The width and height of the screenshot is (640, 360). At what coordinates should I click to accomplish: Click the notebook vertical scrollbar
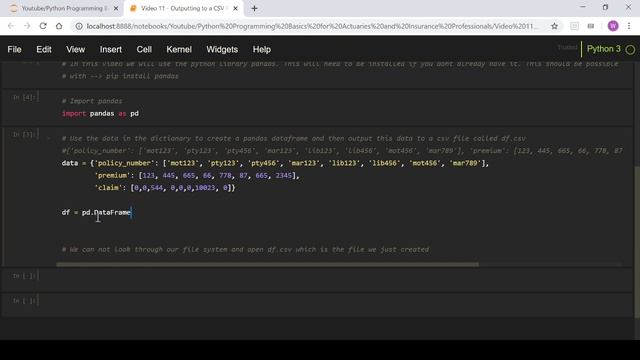click(x=637, y=242)
